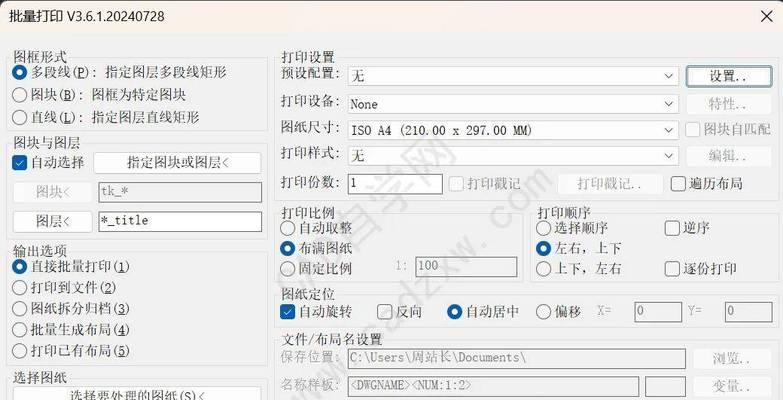Click the 图层< button
This screenshot has width=783, height=400.
52,221
